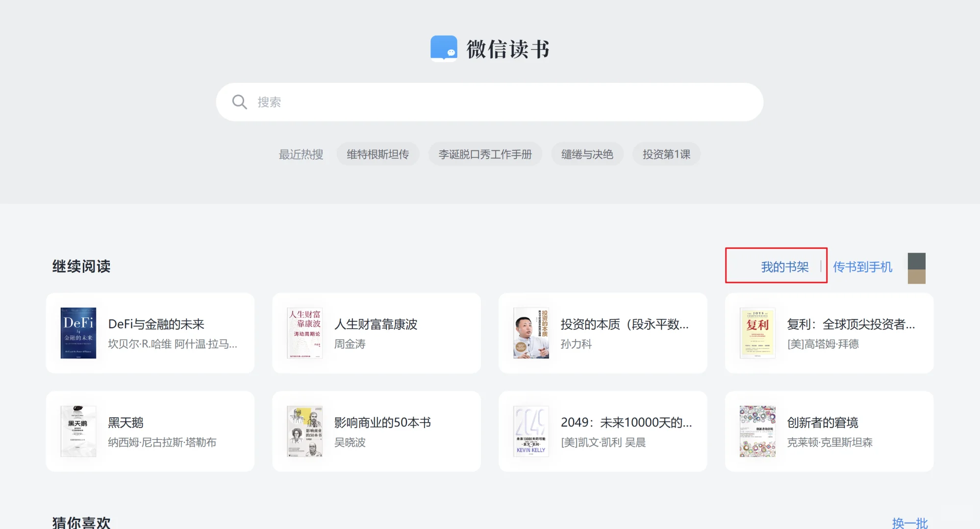Open 投资的本质 book cover
Viewport: 980px width, 529px height.
click(531, 333)
